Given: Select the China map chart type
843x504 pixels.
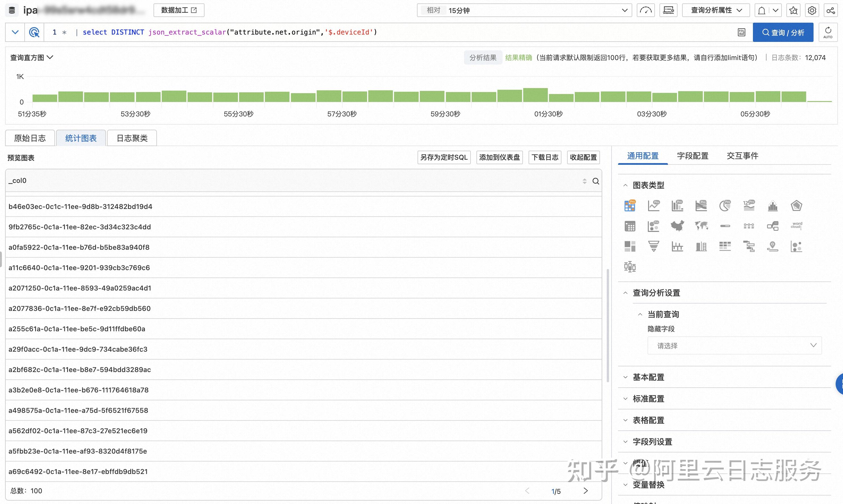Looking at the screenshot, I should point(677,226).
